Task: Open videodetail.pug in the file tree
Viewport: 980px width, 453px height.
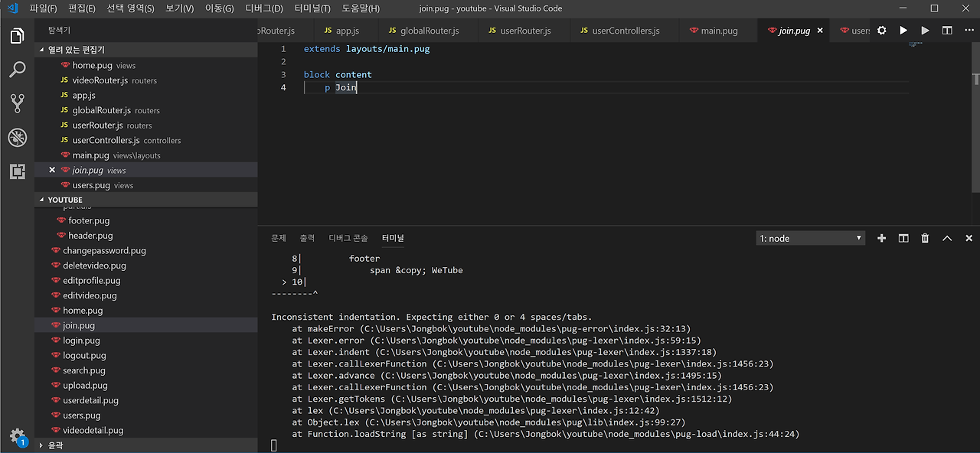Action: click(145, 430)
